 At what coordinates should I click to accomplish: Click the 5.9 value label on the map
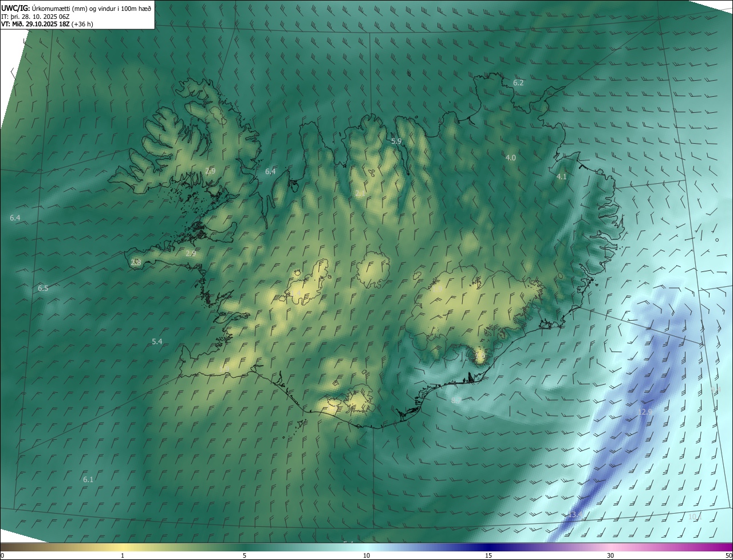pyautogui.click(x=396, y=141)
